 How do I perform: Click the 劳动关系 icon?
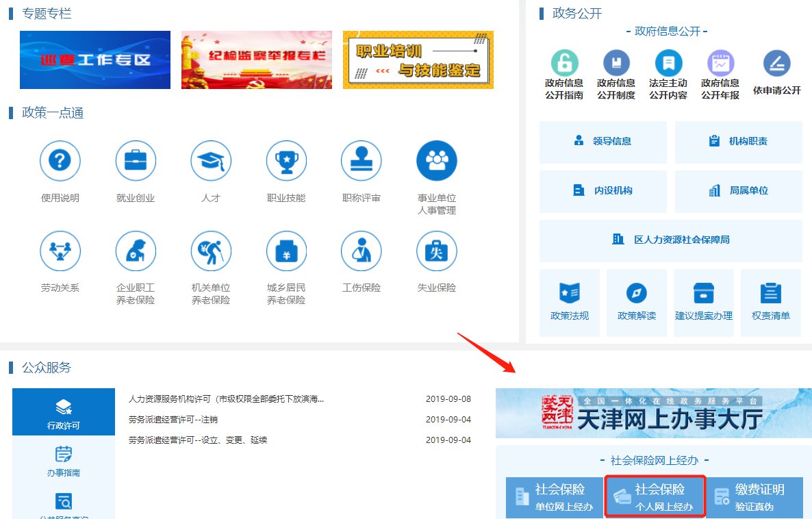60,251
